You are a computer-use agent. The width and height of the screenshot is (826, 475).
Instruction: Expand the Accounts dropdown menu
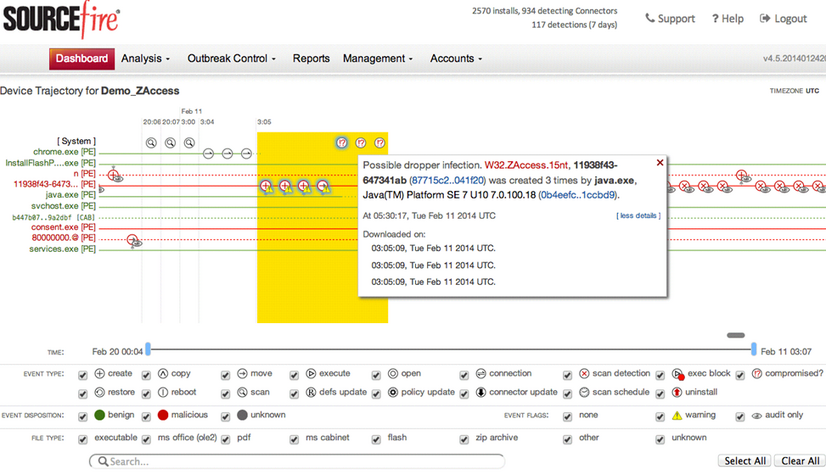click(x=456, y=58)
